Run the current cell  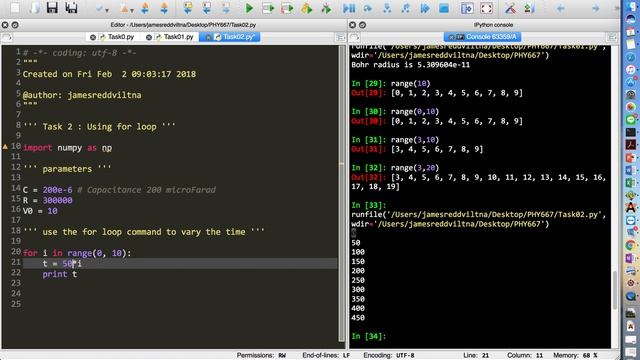coord(268,8)
